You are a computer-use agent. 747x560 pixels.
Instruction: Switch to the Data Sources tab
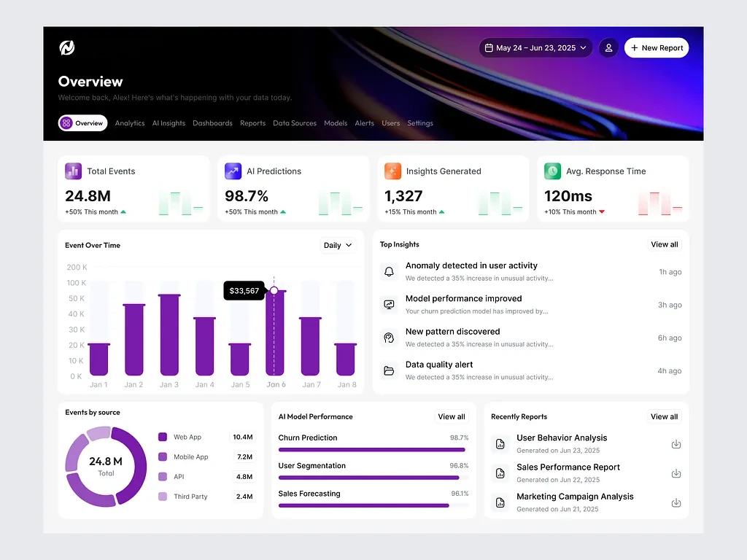click(x=295, y=122)
